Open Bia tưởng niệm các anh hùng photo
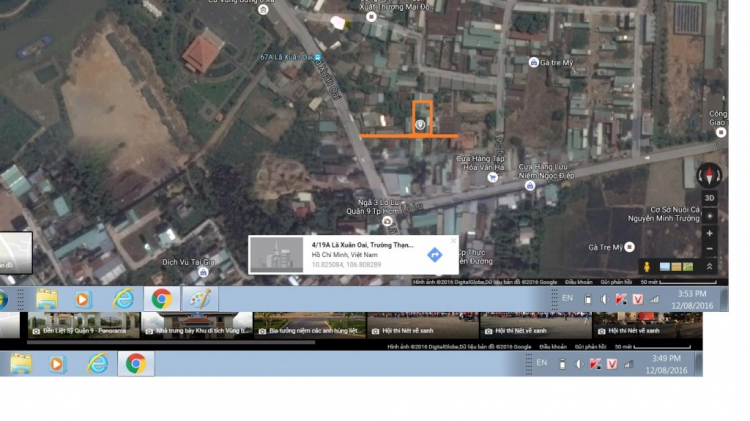 click(x=310, y=325)
